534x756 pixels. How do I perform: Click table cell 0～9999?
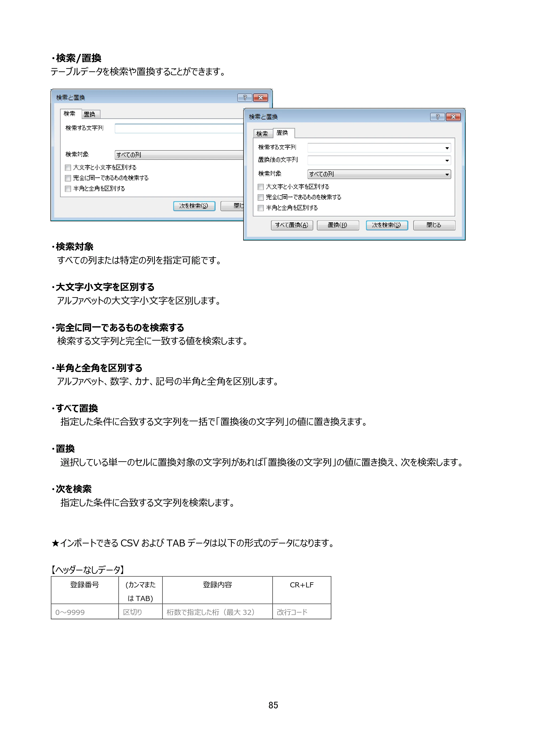pyautogui.click(x=85, y=612)
